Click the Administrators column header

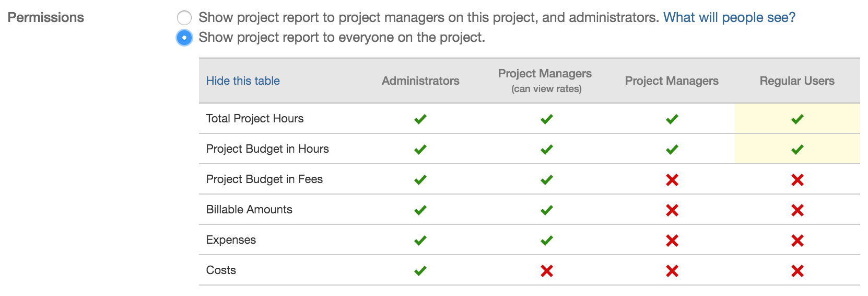pos(420,81)
